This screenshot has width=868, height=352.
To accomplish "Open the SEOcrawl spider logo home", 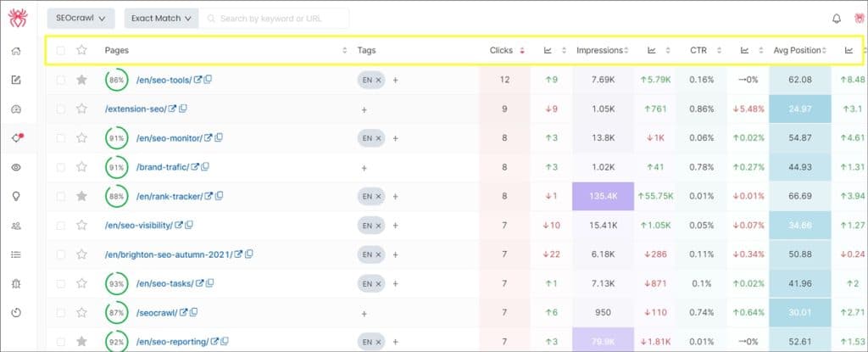I will click(x=18, y=18).
